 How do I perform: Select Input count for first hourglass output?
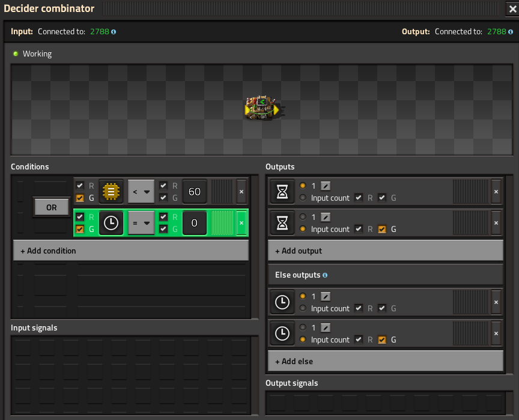(x=303, y=198)
